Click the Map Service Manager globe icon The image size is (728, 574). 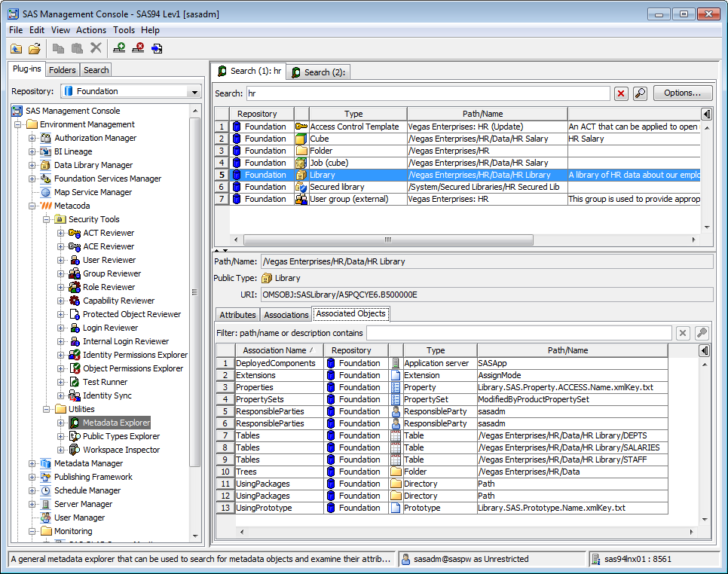(x=45, y=192)
